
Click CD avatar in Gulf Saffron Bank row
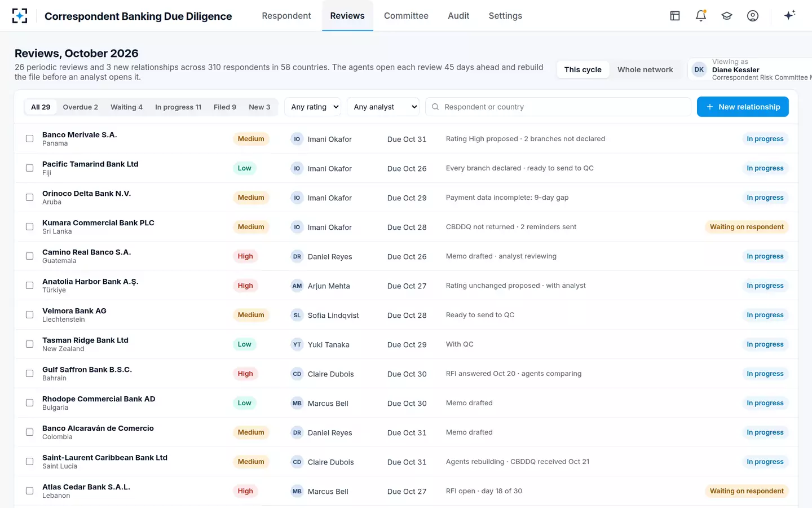click(297, 374)
